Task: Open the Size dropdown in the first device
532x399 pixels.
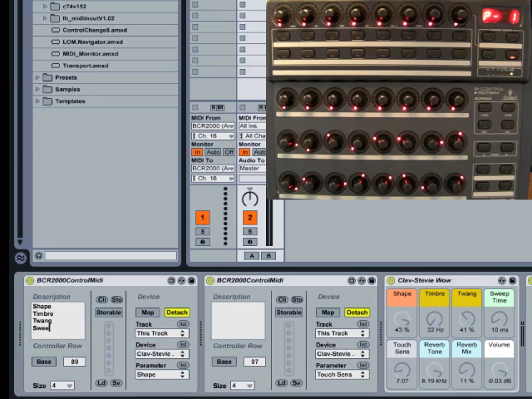Action: click(62, 385)
